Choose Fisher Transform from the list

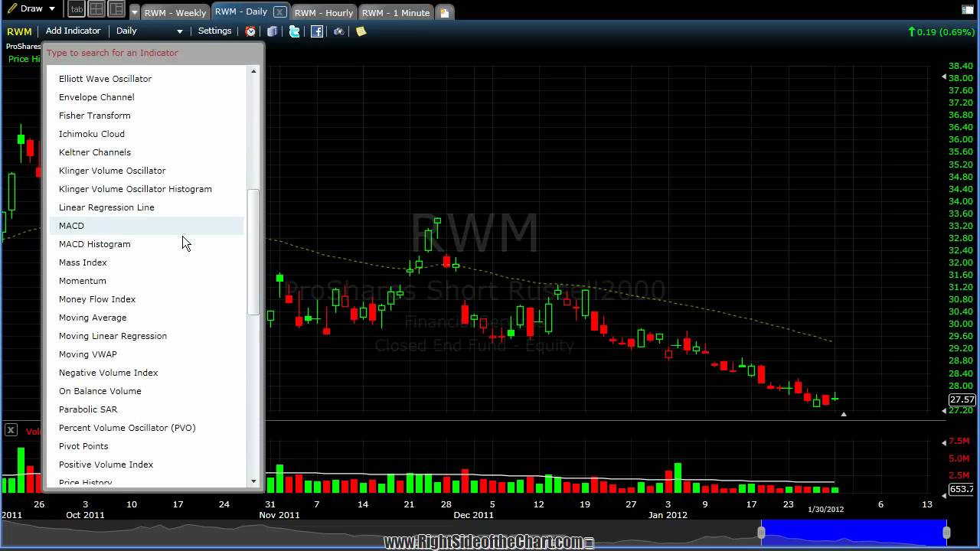(x=147, y=116)
